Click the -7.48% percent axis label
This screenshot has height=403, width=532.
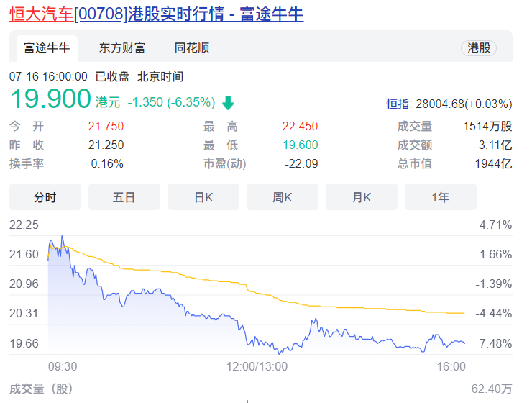coord(493,343)
